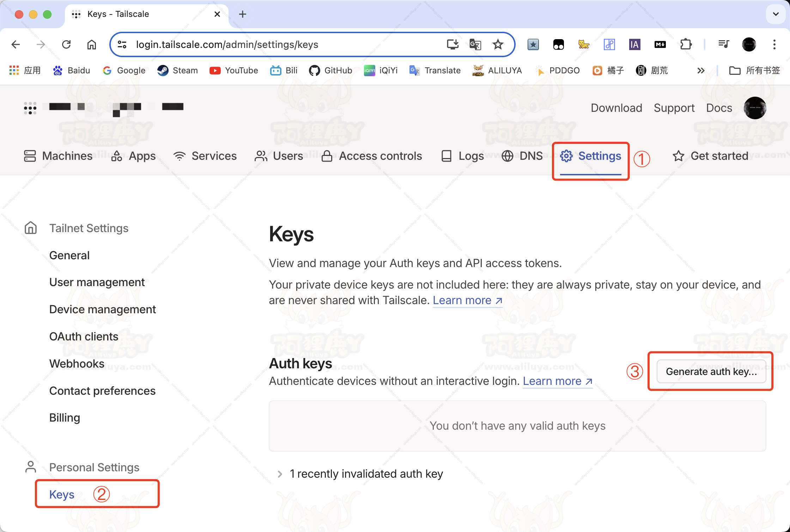Open the 橘子 bookmark

608,71
